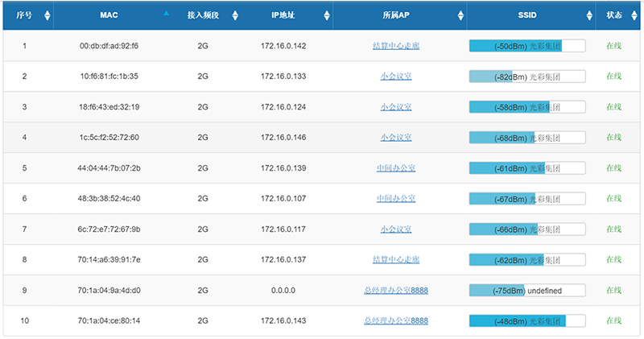The width and height of the screenshot is (644, 339).
Task: Click the 在线 status in row 4
Action: (614, 137)
